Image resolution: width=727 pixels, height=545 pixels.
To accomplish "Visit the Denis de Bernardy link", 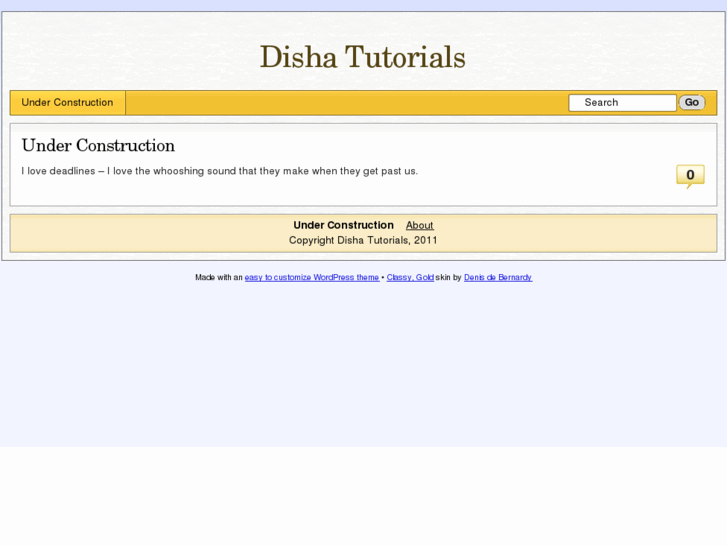I will (498, 277).
